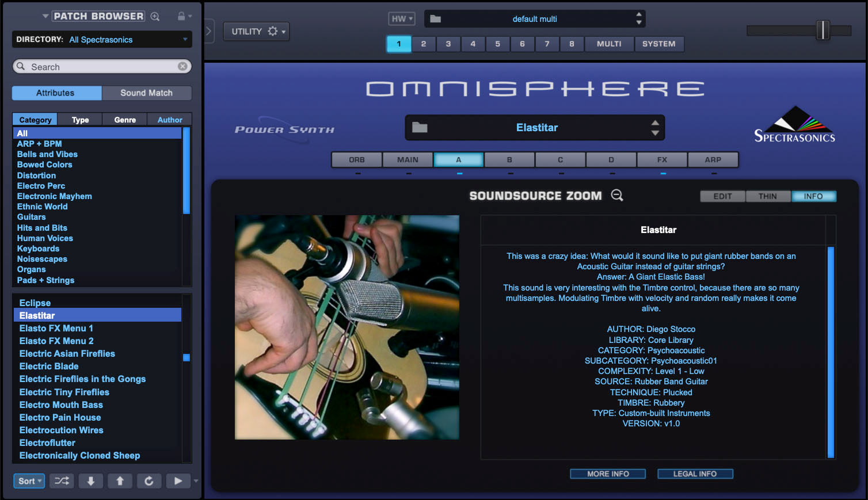Open the default multi folder icon

point(436,19)
